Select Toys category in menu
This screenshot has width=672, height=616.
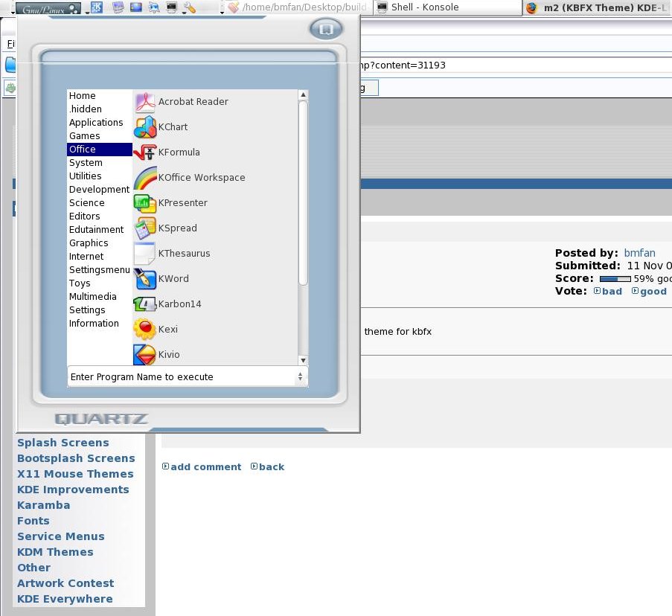click(100, 283)
